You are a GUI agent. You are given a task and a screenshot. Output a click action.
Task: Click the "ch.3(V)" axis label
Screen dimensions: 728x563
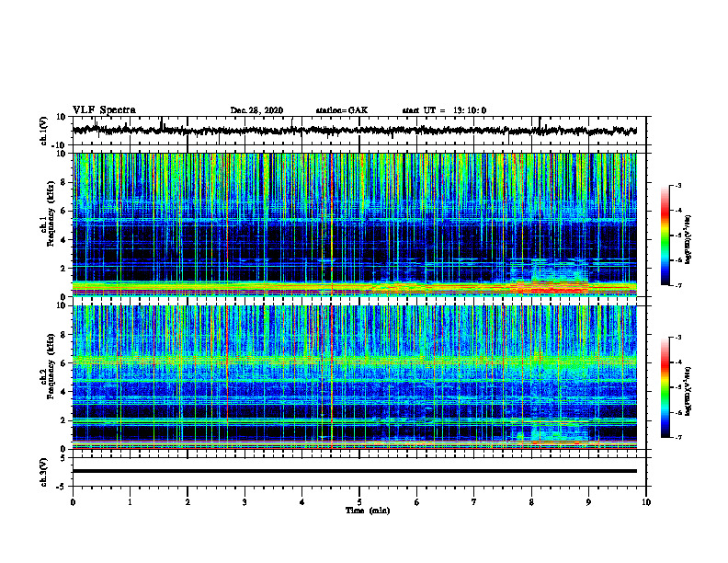(44, 472)
